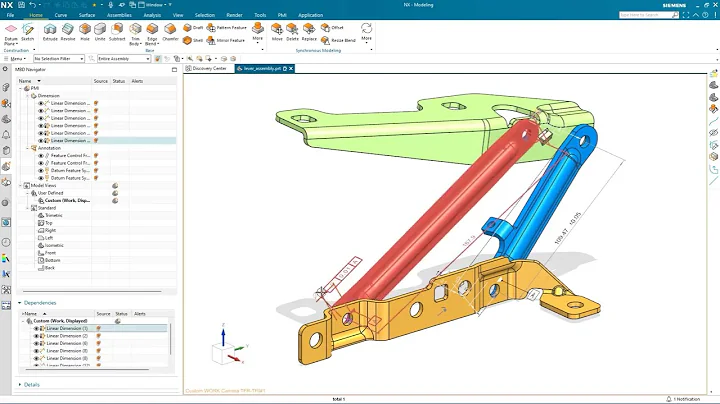This screenshot has height=404, width=720.
Task: Select the Bottom view
Action: (49, 260)
